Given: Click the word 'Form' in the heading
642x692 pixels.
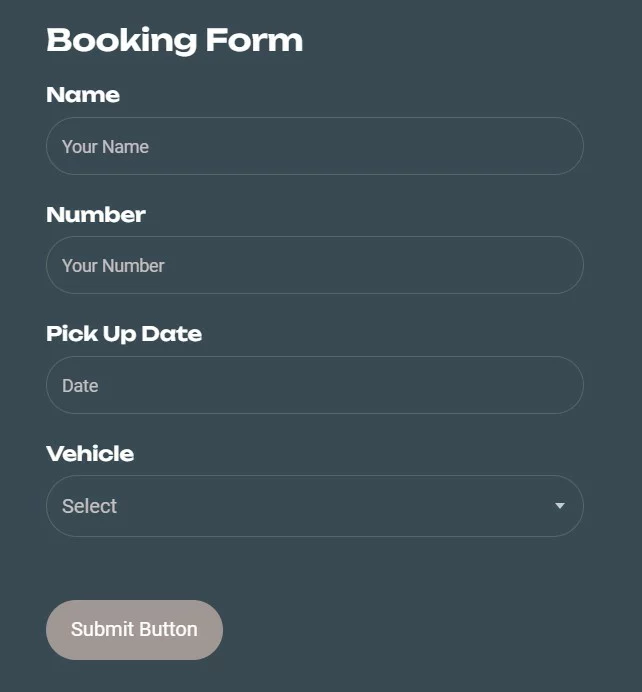Looking at the screenshot, I should [254, 40].
